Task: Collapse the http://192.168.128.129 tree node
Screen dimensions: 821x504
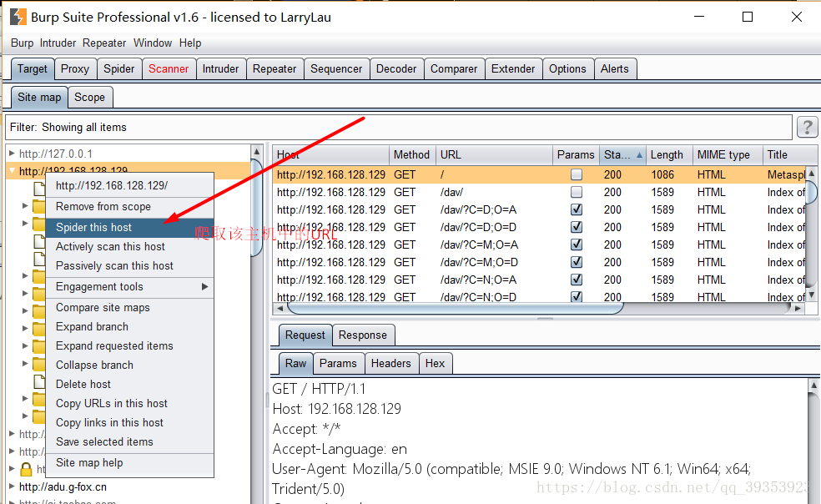Action: pos(12,171)
